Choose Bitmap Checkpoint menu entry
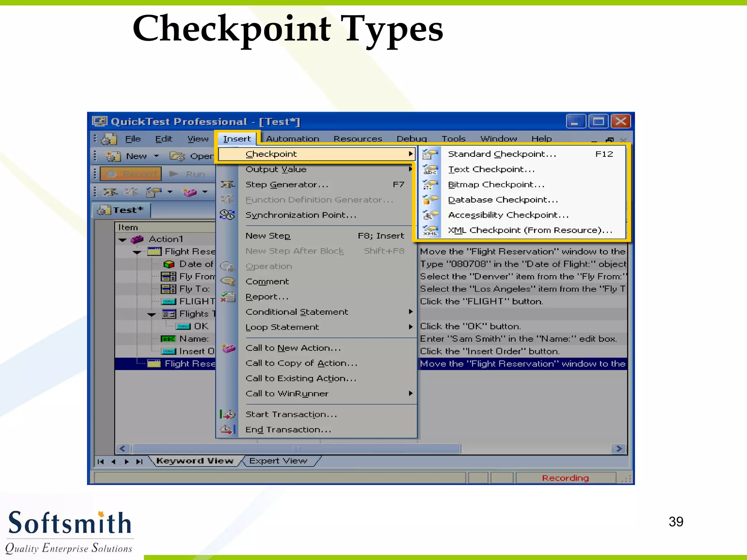Viewport: 747px width, 560px height. click(522, 185)
